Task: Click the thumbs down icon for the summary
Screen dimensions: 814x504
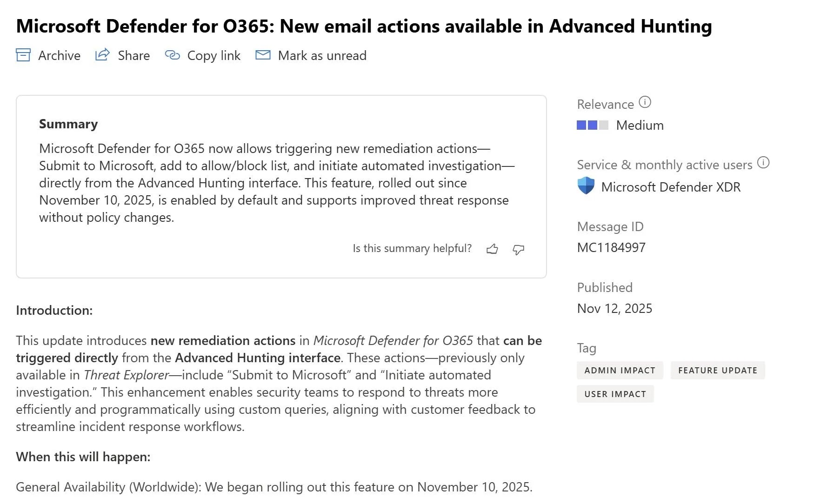Action: coord(518,250)
